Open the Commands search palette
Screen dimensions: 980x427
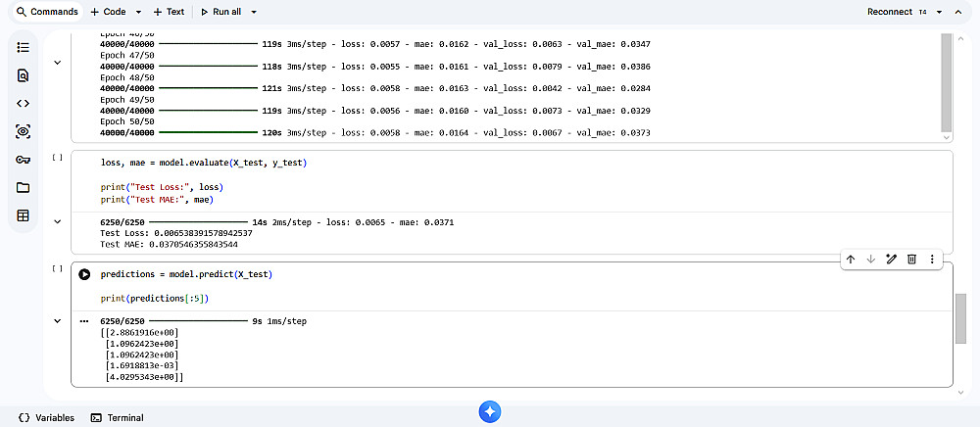coord(47,12)
